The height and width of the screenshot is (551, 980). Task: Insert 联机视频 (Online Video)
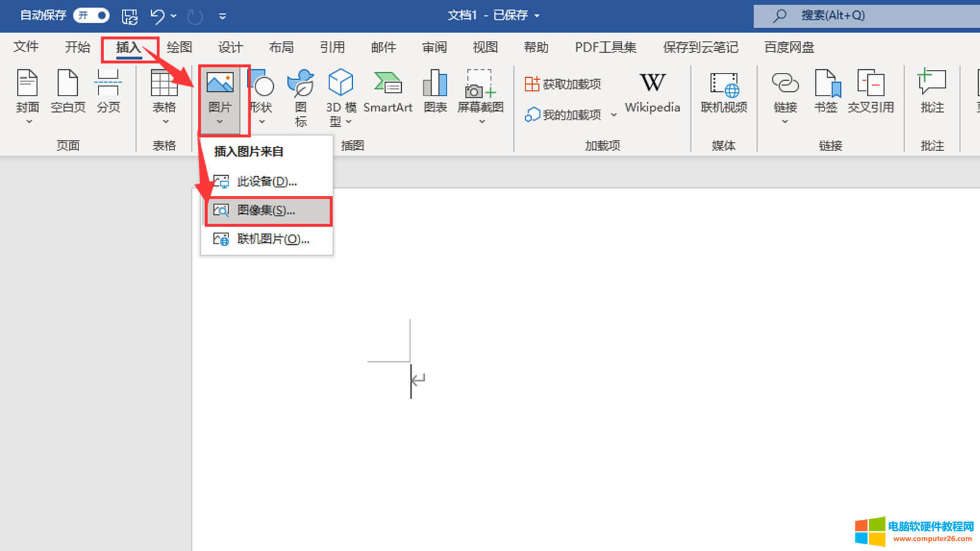click(x=724, y=92)
